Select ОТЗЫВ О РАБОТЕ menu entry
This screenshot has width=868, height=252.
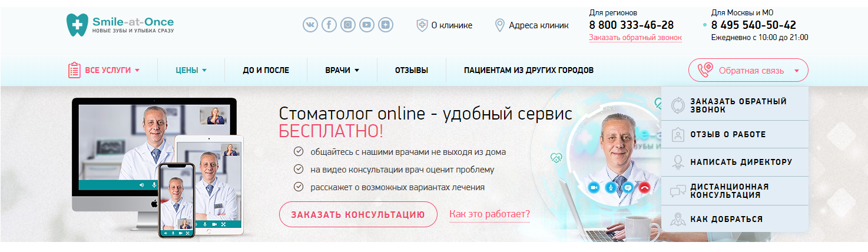click(x=728, y=135)
